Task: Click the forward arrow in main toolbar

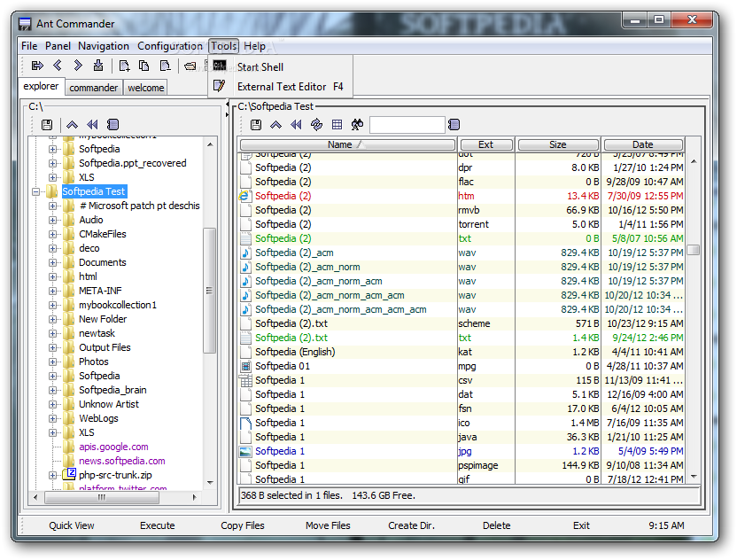Action: (x=78, y=66)
